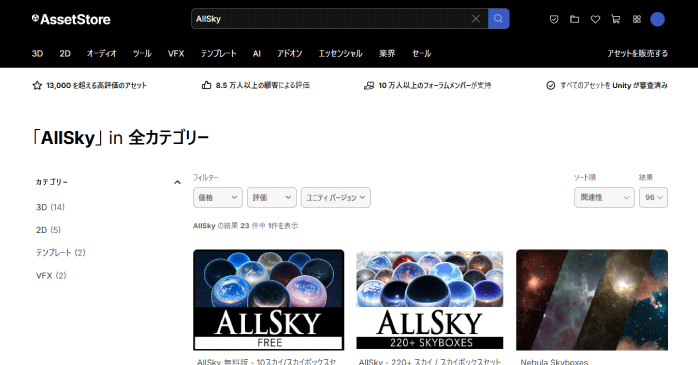This screenshot has width=698, height=365.
Task: Open the 価格 filter dropdown
Action: click(x=218, y=197)
